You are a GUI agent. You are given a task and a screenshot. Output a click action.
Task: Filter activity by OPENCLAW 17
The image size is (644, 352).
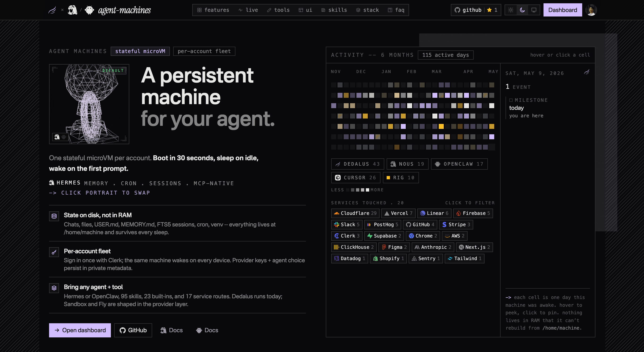459,164
